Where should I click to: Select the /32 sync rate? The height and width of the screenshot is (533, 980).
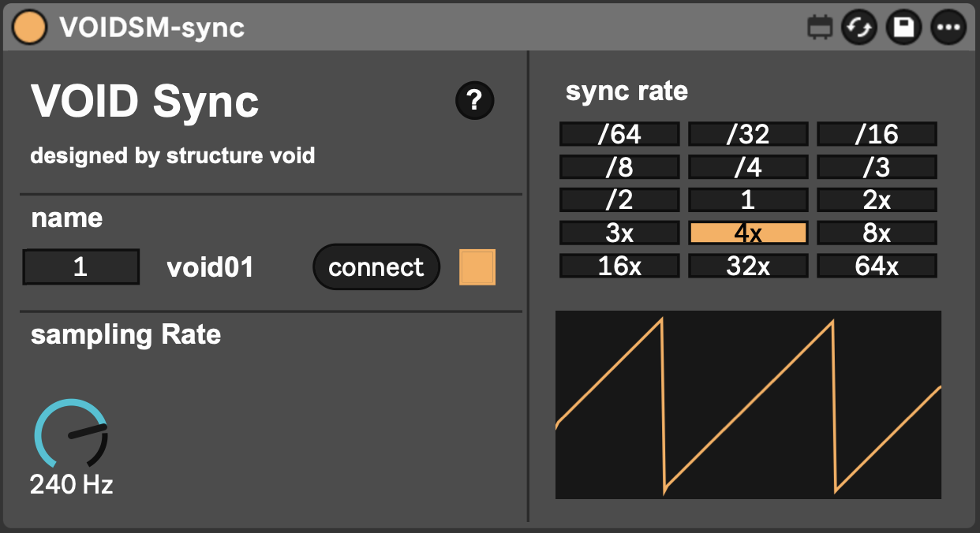point(748,133)
